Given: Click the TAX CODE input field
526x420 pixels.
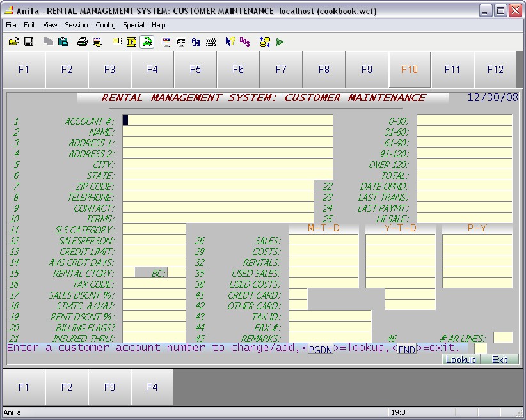Looking at the screenshot, I should [x=154, y=284].
